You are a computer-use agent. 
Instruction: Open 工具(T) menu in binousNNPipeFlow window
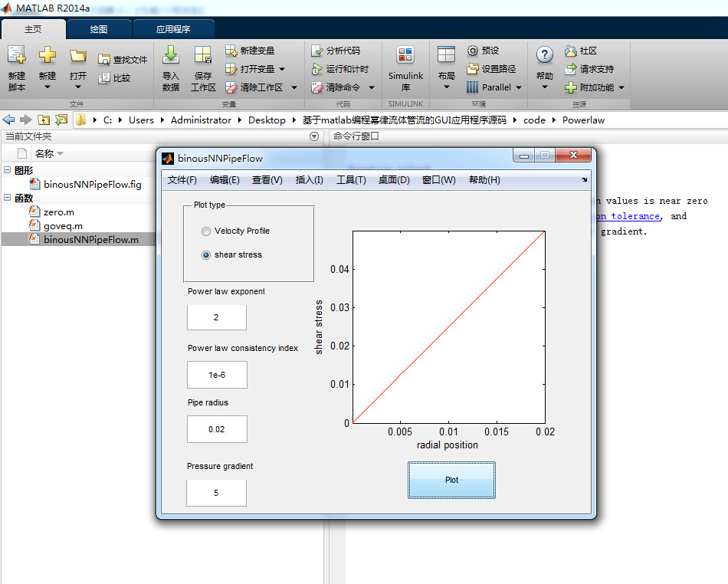(351, 180)
